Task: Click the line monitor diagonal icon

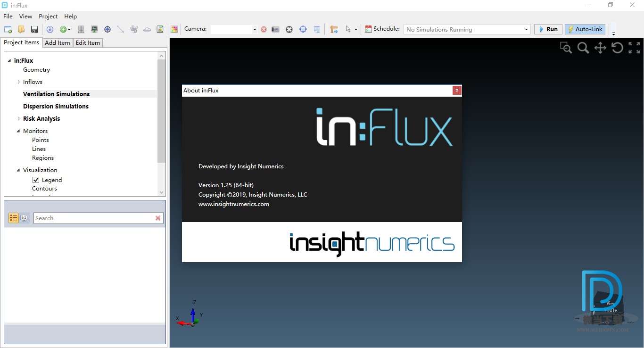Action: point(121,29)
